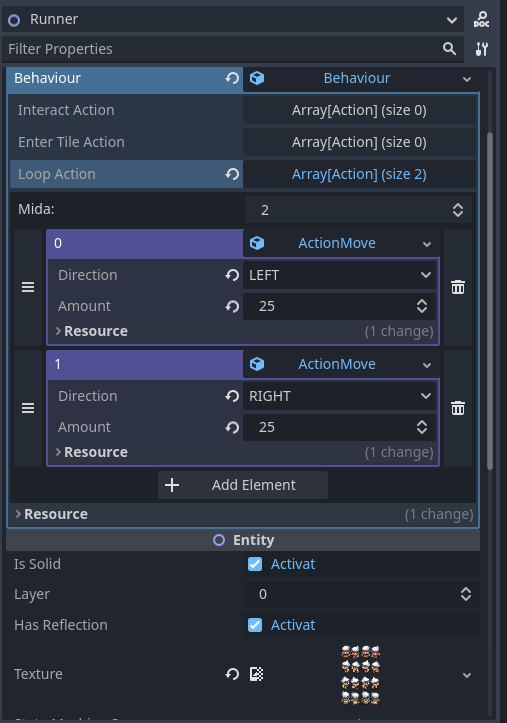Open the Runner node selector dropdown
Viewport: 507px width, 723px height.
(233, 19)
